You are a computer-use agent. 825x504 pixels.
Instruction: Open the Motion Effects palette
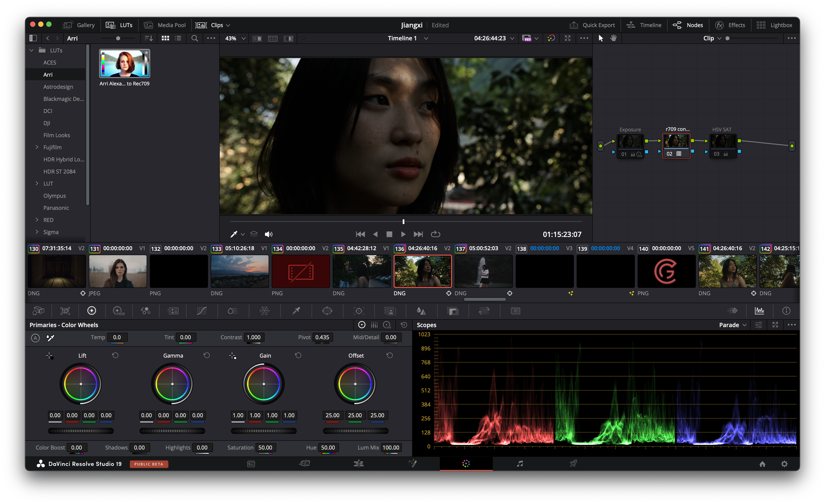tap(173, 311)
